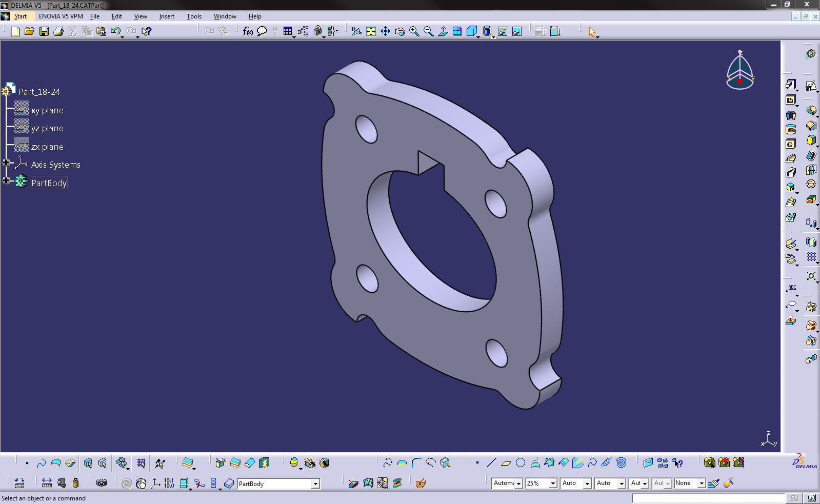Click the Measure Inertia weight icon
Screen dimensions: 820x504
(x=76, y=483)
